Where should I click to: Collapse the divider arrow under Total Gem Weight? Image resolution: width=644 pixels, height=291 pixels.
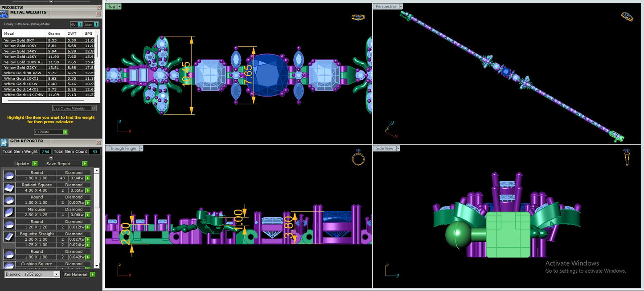51,158
